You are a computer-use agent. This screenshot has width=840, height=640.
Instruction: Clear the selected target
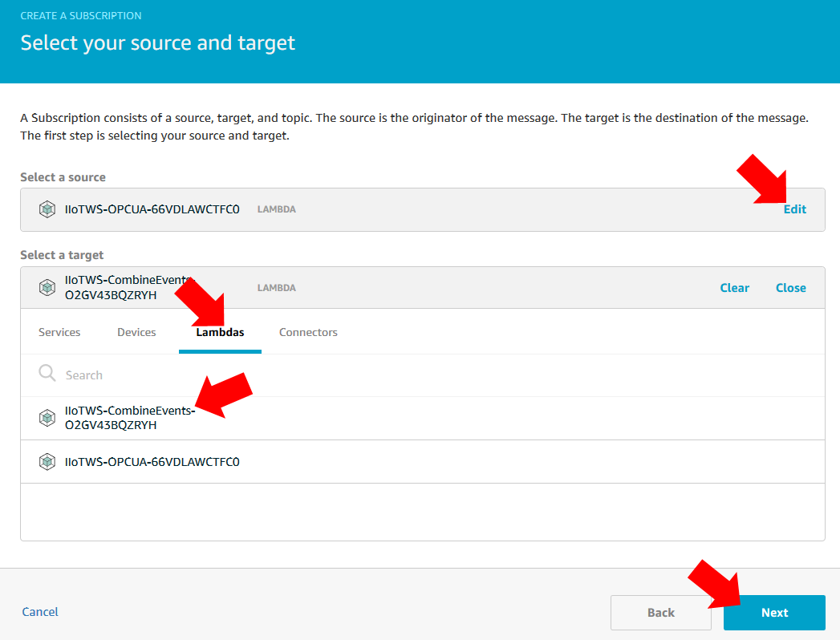(x=734, y=288)
